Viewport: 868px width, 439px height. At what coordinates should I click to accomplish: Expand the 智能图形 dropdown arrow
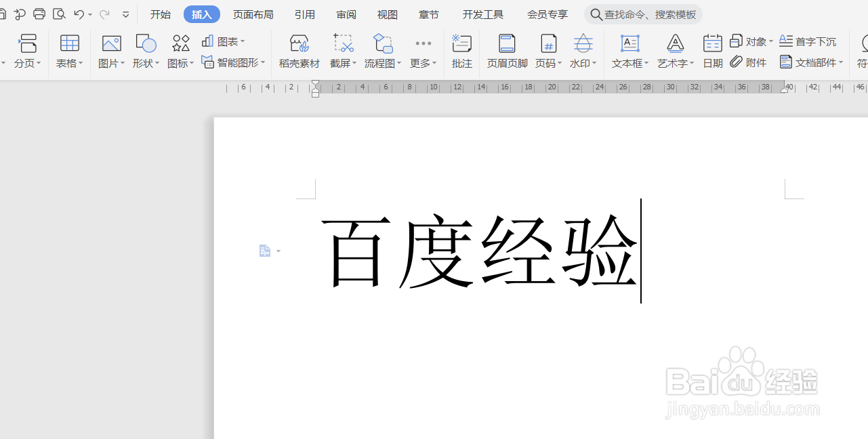coord(263,63)
